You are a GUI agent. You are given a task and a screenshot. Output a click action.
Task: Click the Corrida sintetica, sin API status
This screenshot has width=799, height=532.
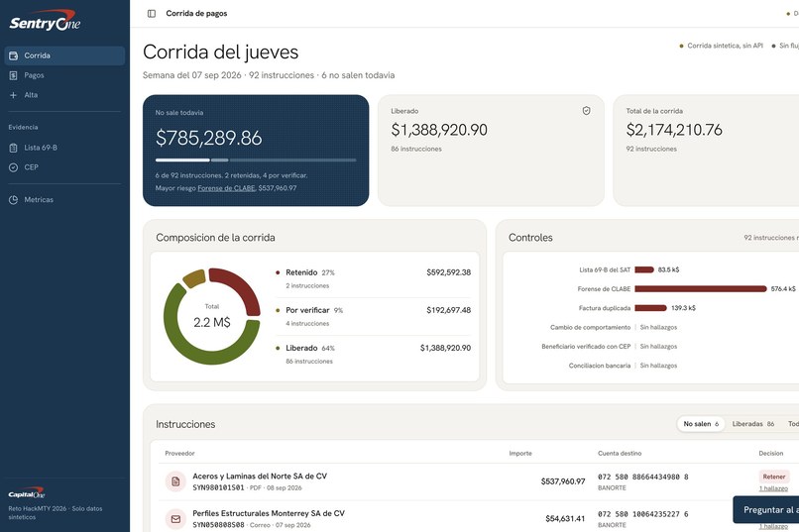coord(721,46)
